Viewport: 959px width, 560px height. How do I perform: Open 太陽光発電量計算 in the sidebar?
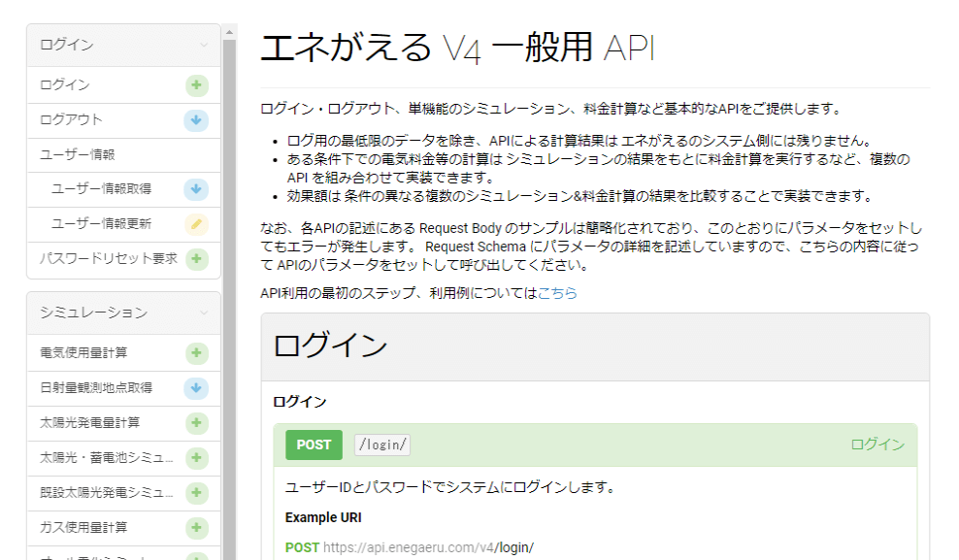pyautogui.click(x=123, y=422)
